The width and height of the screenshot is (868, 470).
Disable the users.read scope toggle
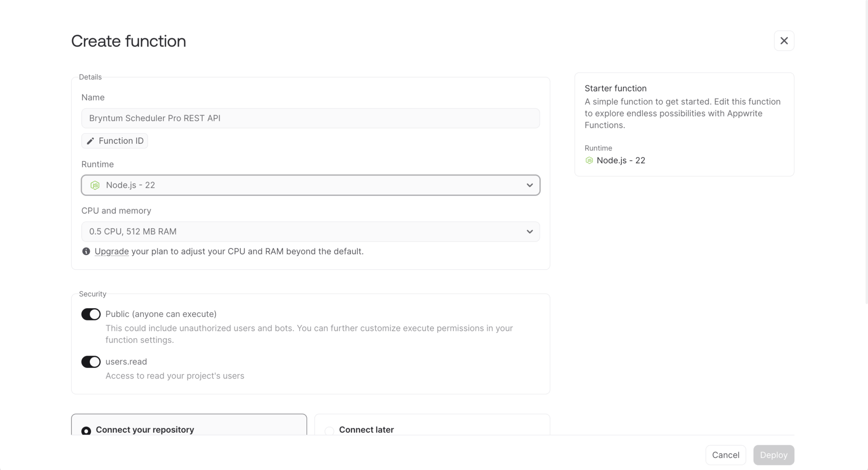click(x=91, y=362)
